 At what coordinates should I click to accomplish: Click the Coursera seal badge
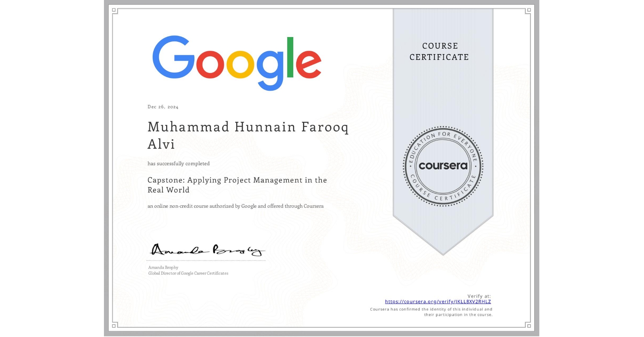(443, 166)
